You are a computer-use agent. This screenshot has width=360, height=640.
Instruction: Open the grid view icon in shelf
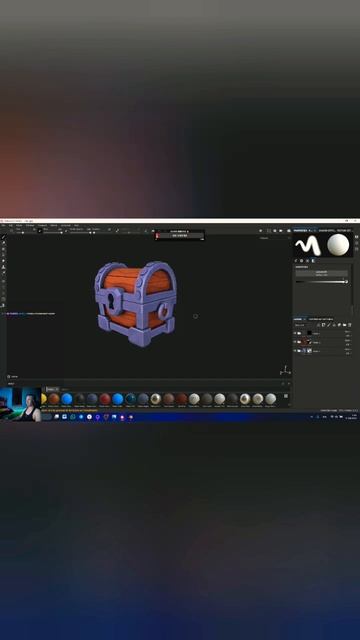[x=286, y=396]
